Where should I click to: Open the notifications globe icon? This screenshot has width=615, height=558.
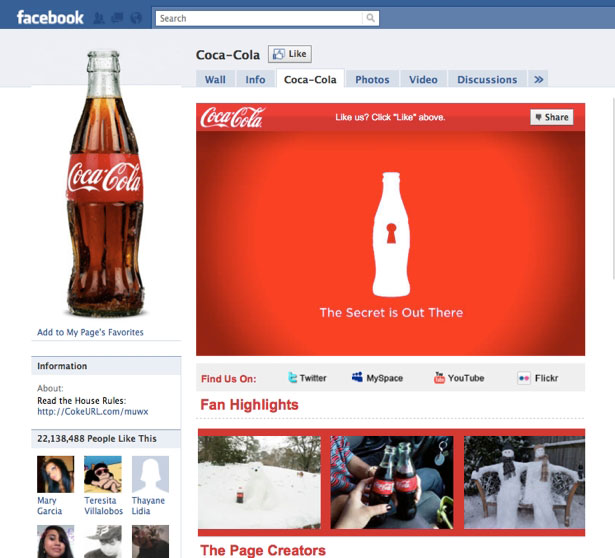[136, 18]
